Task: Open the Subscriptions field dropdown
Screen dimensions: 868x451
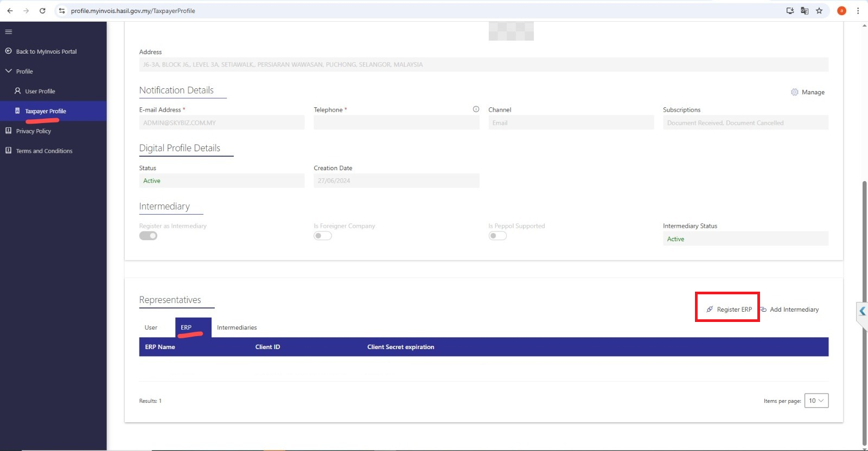Action: click(745, 123)
